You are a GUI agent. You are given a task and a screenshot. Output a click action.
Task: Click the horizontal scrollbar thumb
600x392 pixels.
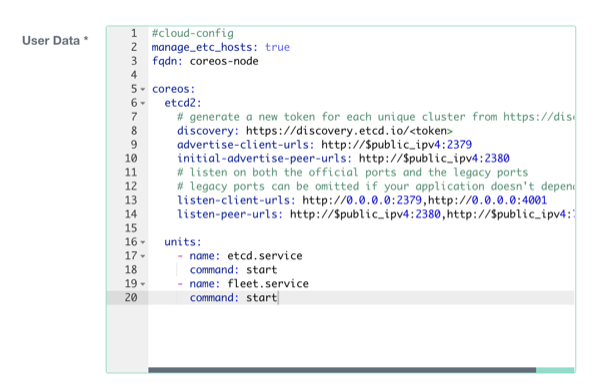pyautogui.click(x=342, y=370)
